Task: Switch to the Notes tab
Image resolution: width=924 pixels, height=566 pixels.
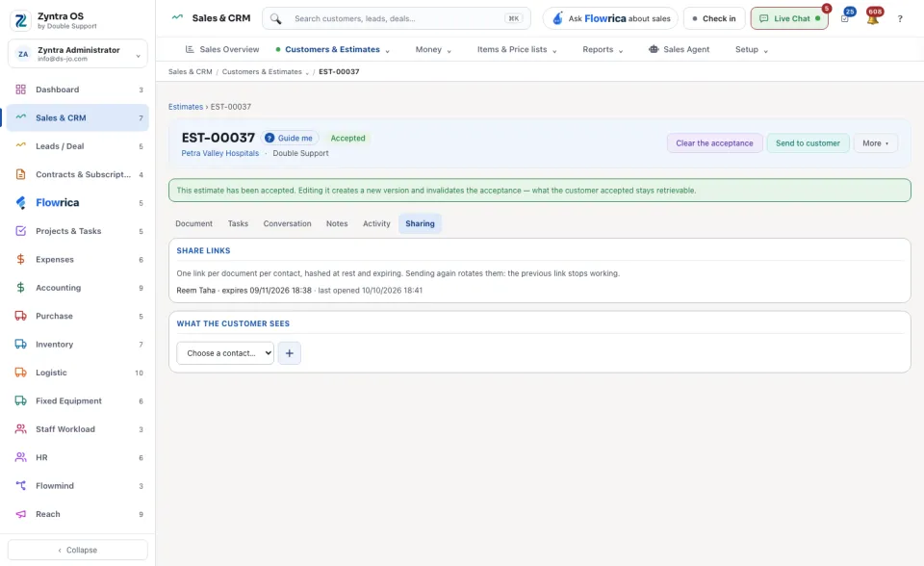Action: coord(337,223)
